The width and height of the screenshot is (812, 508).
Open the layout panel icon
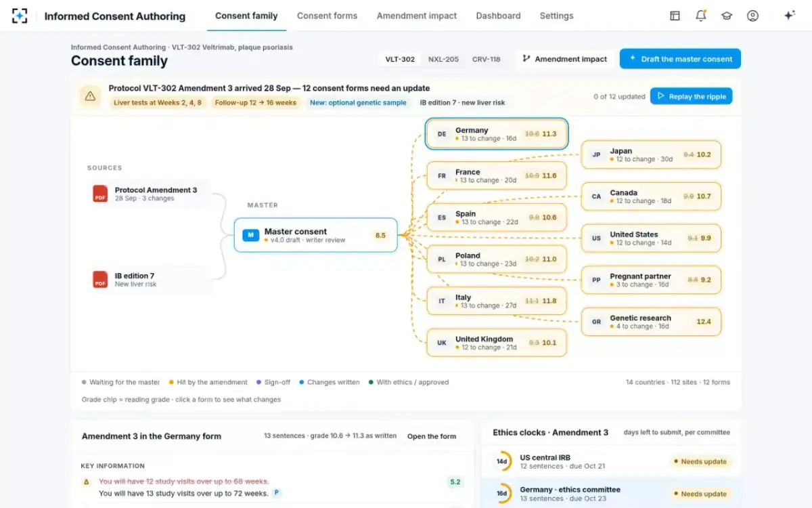[675, 16]
